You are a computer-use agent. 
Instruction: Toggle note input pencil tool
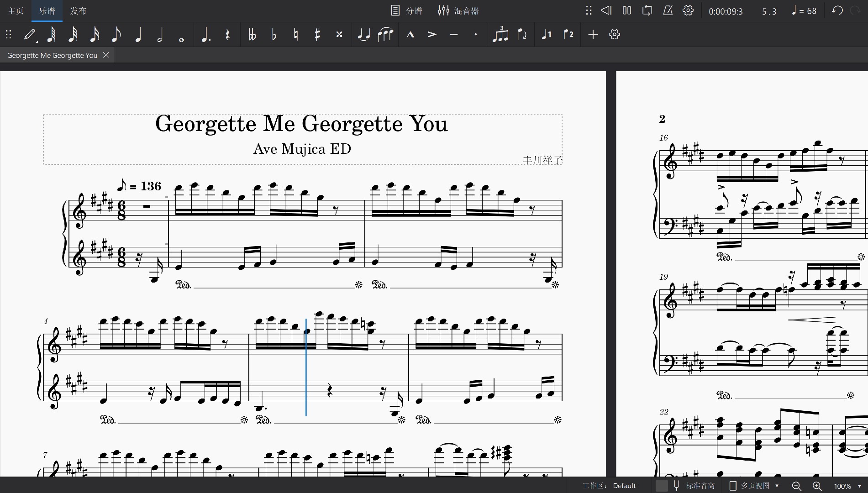point(30,35)
